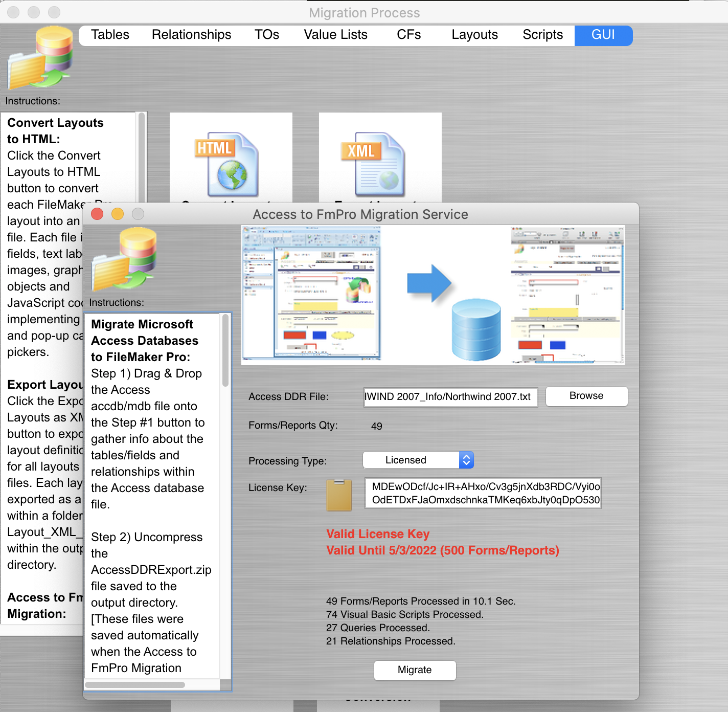
Task: Open the Layouts tab
Action: [x=474, y=35]
